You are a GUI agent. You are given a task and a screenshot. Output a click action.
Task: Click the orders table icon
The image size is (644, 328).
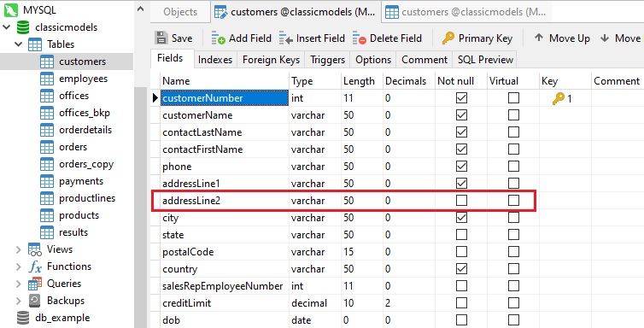coord(47,147)
